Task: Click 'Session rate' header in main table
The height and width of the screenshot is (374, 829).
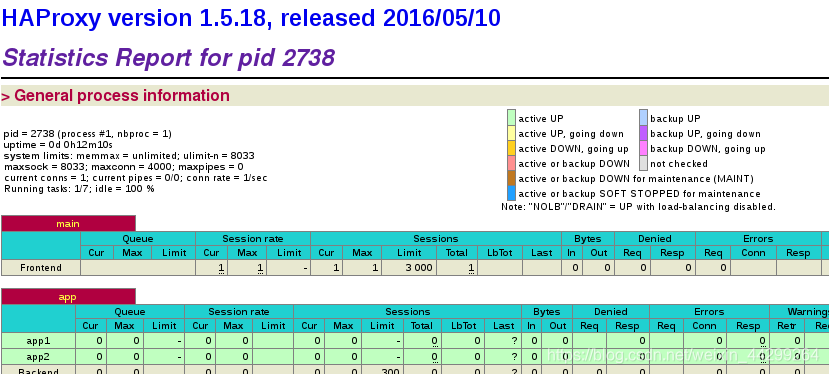Action: [253, 239]
